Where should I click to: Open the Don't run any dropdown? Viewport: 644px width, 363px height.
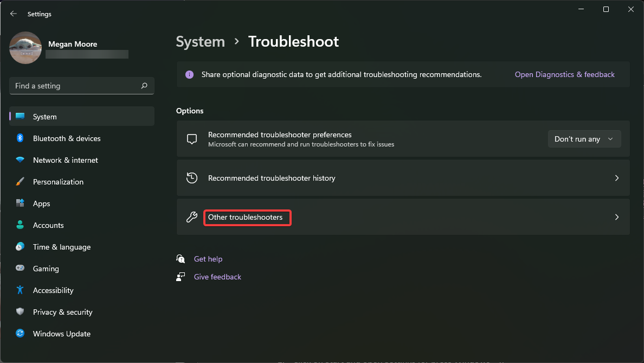point(584,139)
